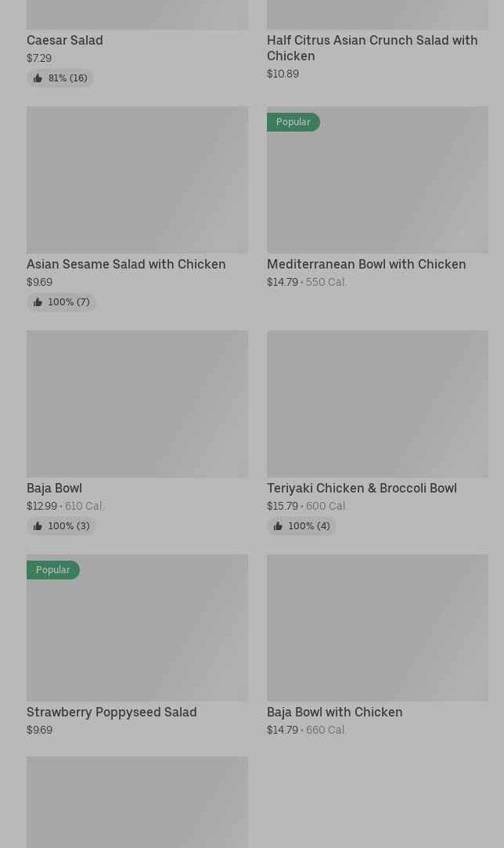This screenshot has width=504, height=848.
Task: Click Baja Bowl with Chicken image
Action: coord(377,627)
